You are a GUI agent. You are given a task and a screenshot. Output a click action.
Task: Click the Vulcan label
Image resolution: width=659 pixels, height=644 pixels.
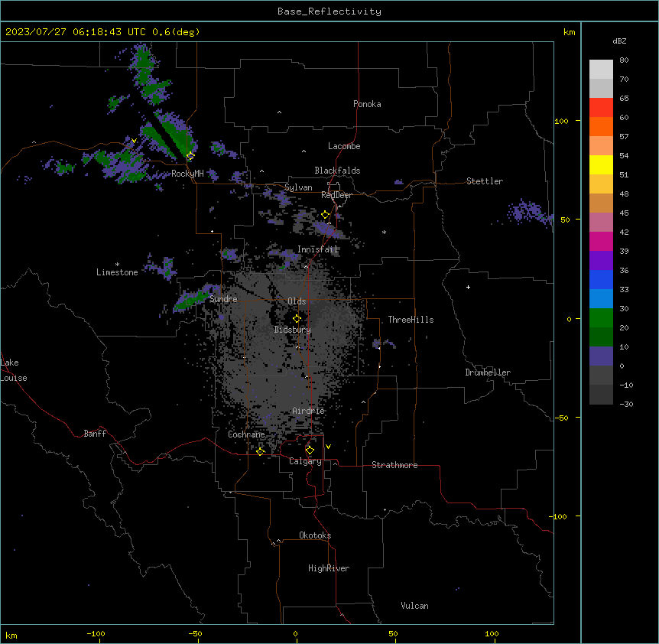click(415, 606)
